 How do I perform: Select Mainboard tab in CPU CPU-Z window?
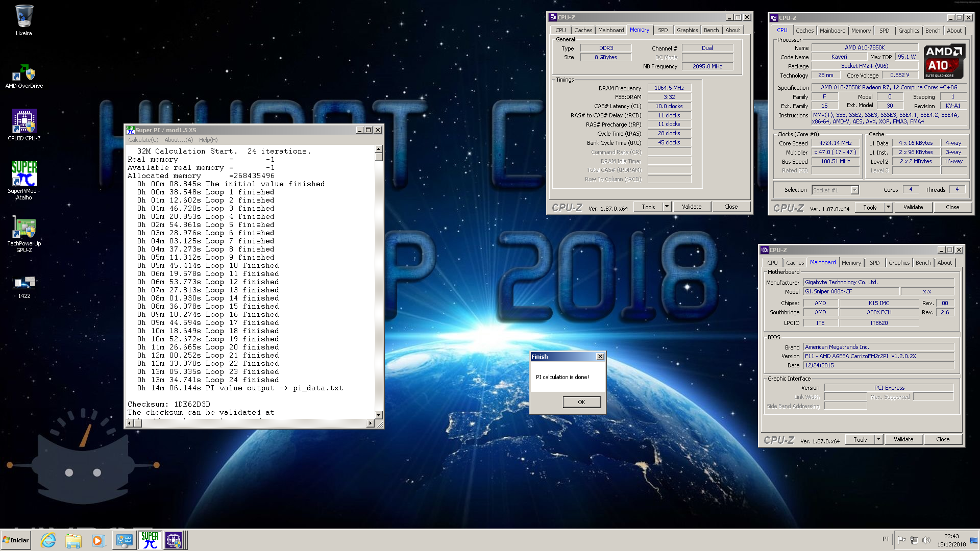832,31
